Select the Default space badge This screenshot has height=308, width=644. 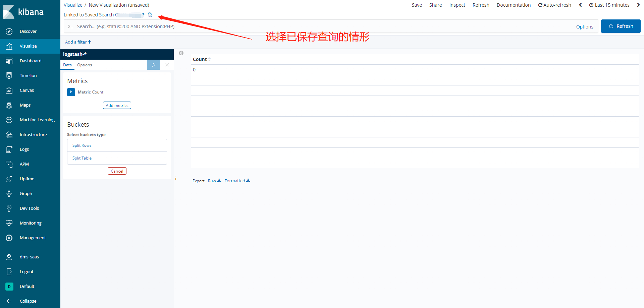pyautogui.click(x=9, y=286)
